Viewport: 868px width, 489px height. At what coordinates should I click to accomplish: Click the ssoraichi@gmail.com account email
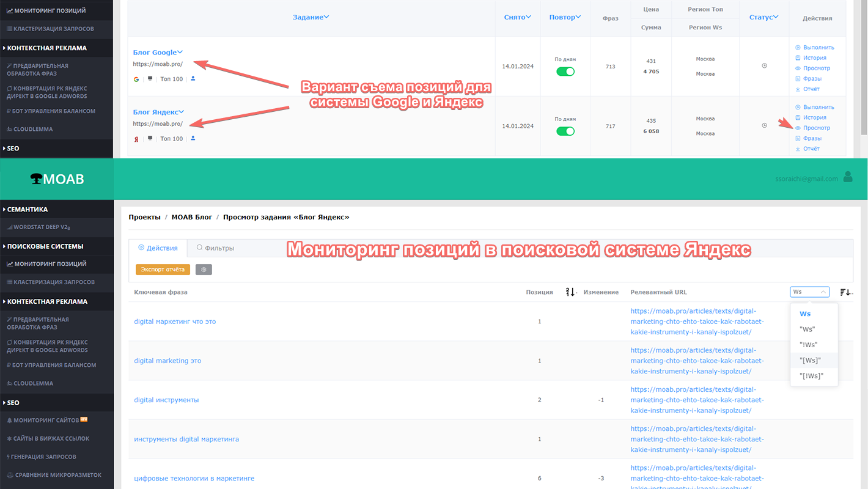[x=806, y=178]
